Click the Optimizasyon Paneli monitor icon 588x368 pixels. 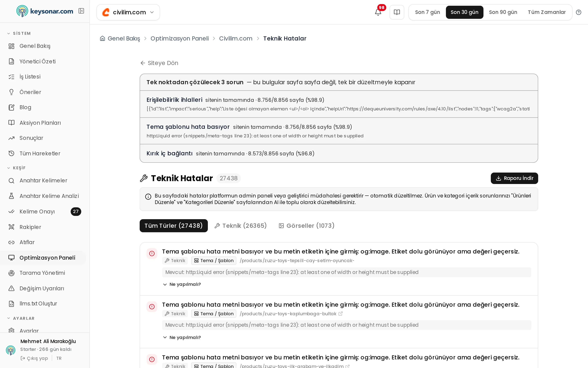11,258
